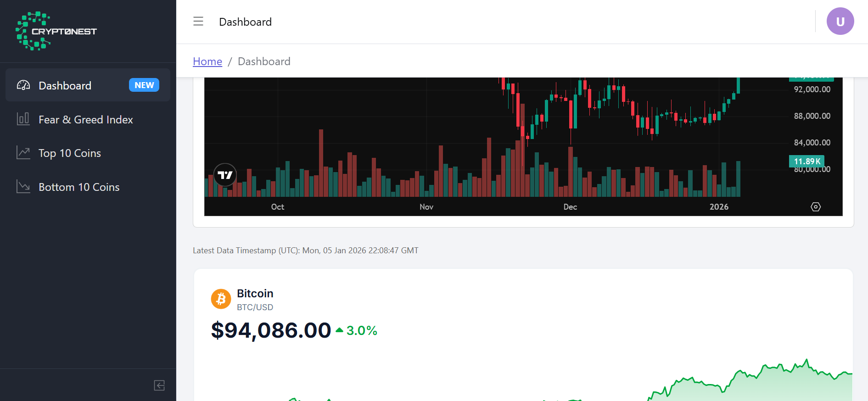
Task: Click the green 11.89K volume label
Action: point(807,161)
